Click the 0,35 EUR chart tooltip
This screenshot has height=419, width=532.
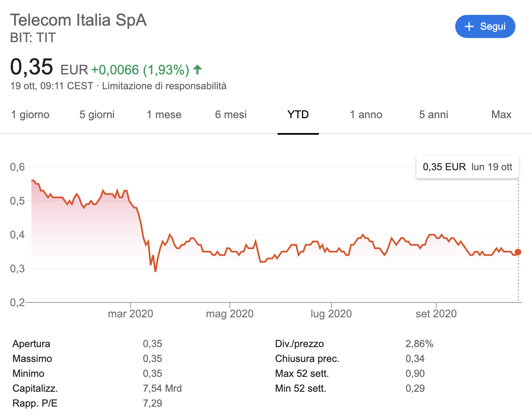[467, 167]
